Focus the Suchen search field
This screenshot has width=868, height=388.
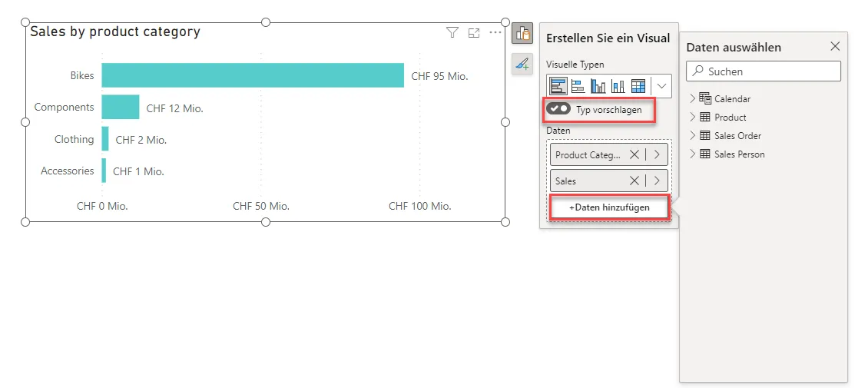764,71
